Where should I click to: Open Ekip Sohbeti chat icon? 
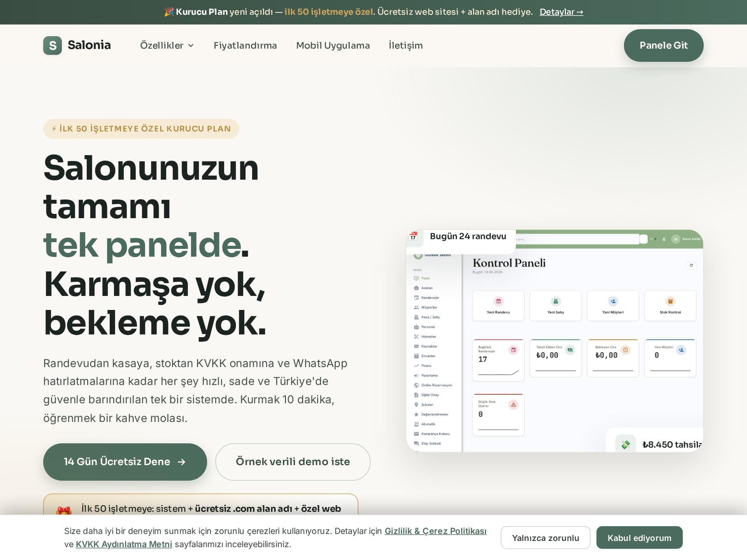[x=416, y=444]
